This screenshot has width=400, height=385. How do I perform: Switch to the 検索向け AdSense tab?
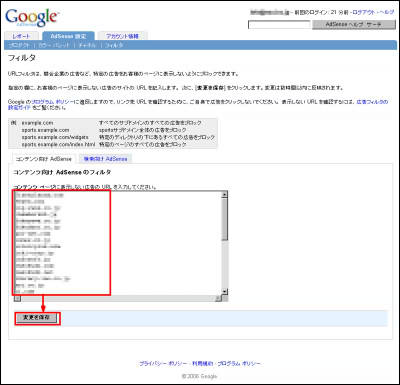click(x=105, y=159)
